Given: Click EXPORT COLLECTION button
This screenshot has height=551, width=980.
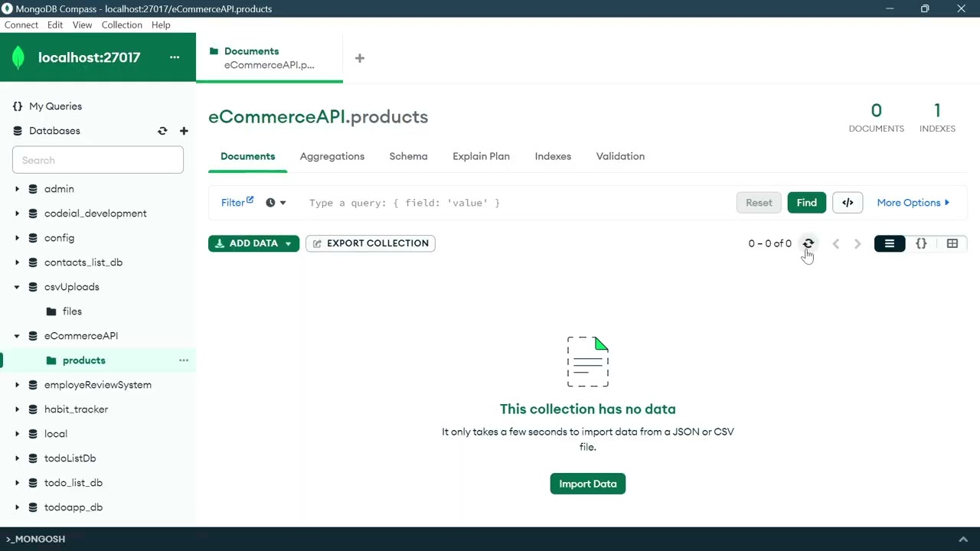Looking at the screenshot, I should (x=371, y=243).
